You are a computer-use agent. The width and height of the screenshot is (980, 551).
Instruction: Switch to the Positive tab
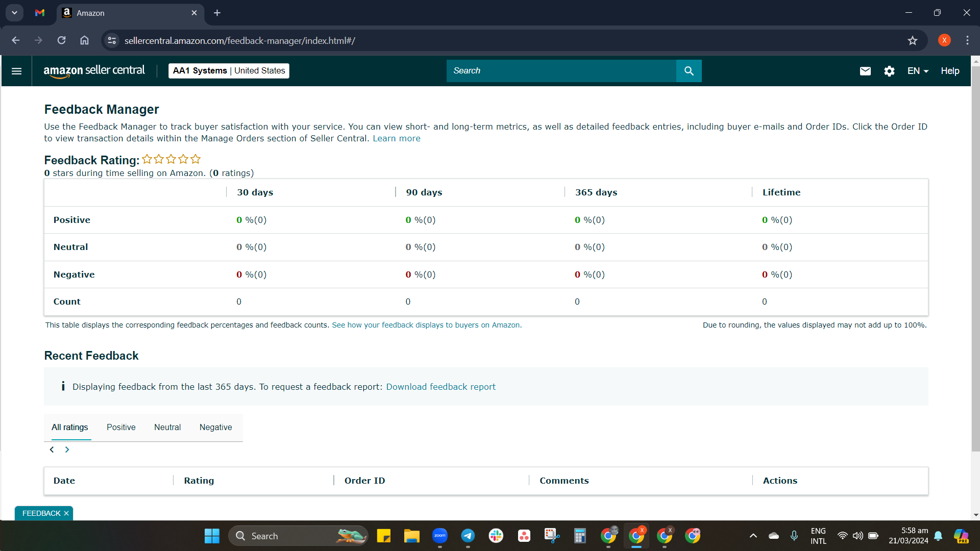click(x=121, y=428)
